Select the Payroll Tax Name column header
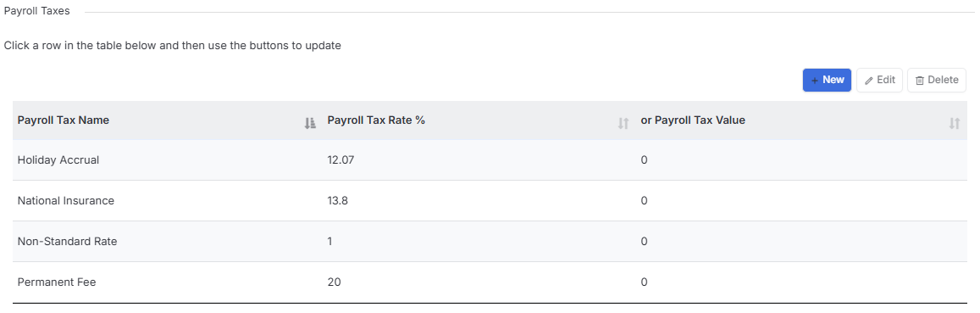This screenshot has height=313, width=980. click(x=168, y=120)
